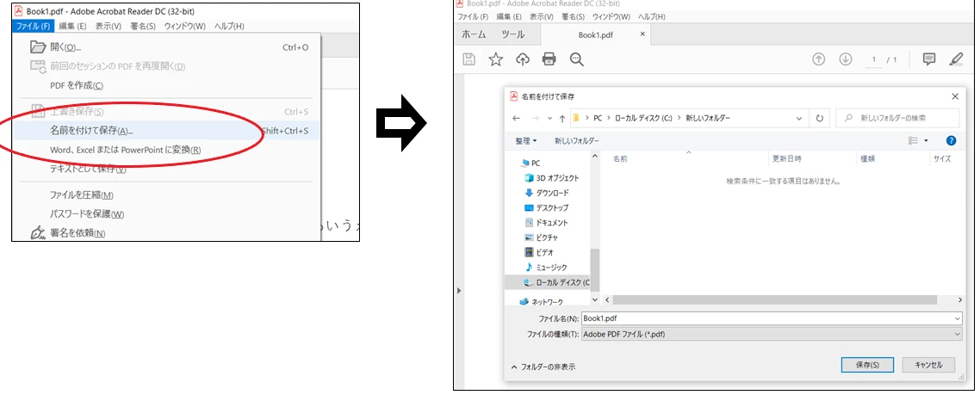Expand the left side panel arrow in Acrobat
The height and width of the screenshot is (395, 980).
point(459,291)
